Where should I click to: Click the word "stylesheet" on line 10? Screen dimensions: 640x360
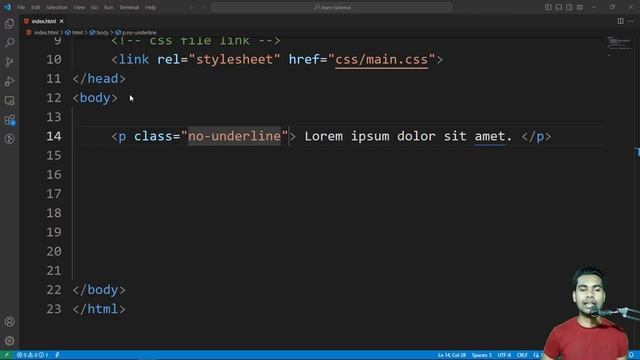tap(234, 60)
